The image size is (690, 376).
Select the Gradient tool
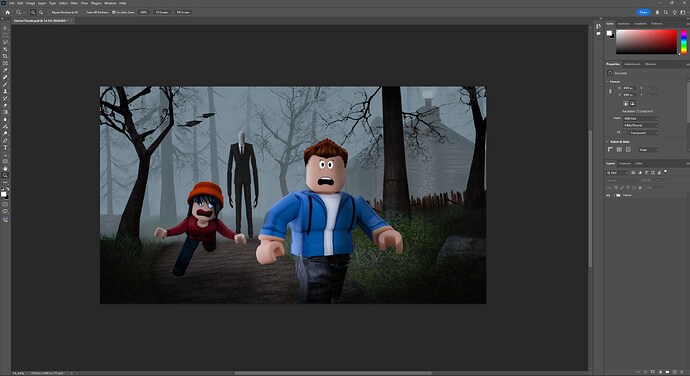(x=5, y=112)
